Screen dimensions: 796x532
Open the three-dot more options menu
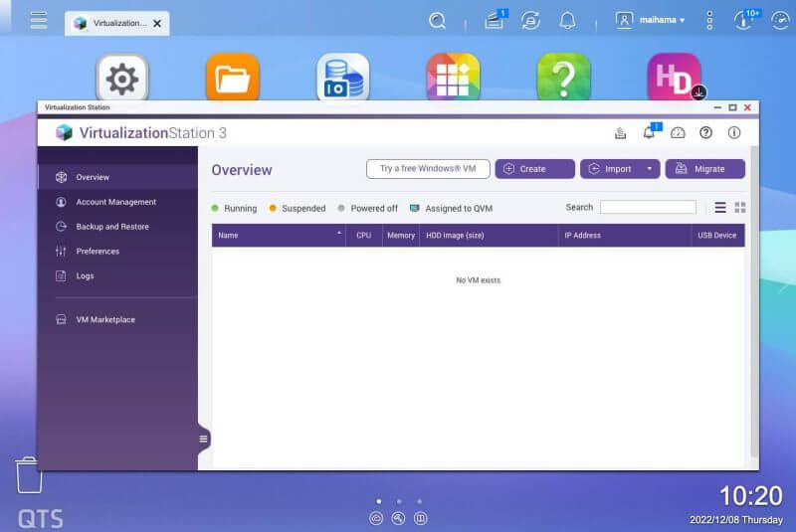pyautogui.click(x=709, y=20)
